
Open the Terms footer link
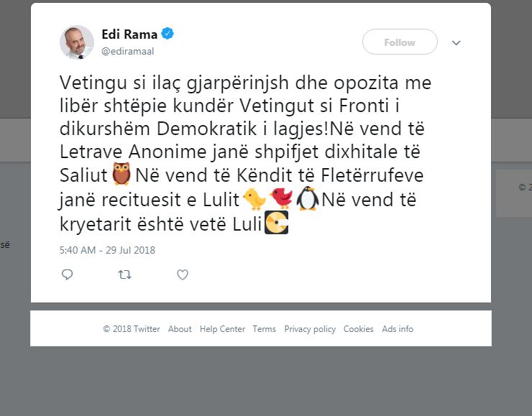[x=265, y=329]
